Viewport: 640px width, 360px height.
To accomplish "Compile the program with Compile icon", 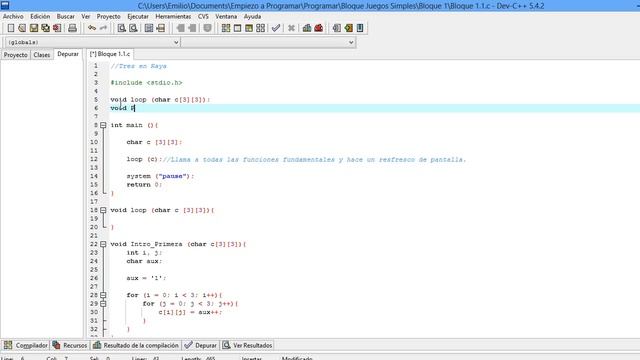I will click(226, 28).
